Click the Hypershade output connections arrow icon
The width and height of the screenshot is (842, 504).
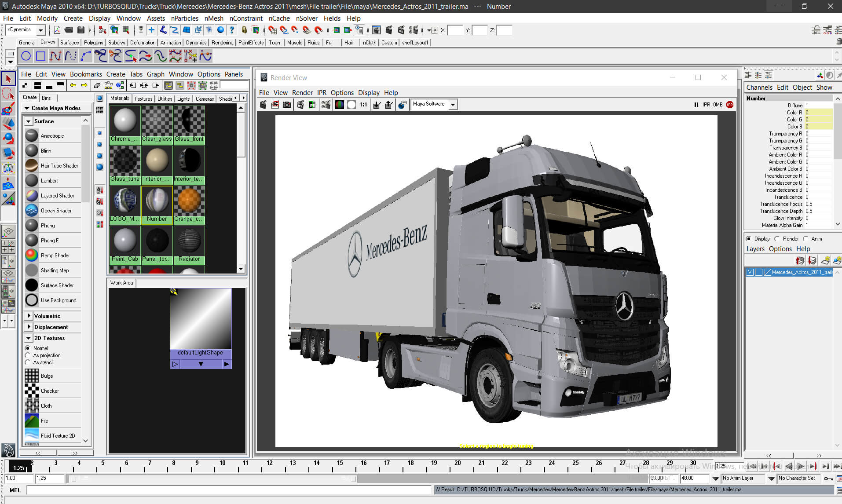pyautogui.click(x=156, y=85)
